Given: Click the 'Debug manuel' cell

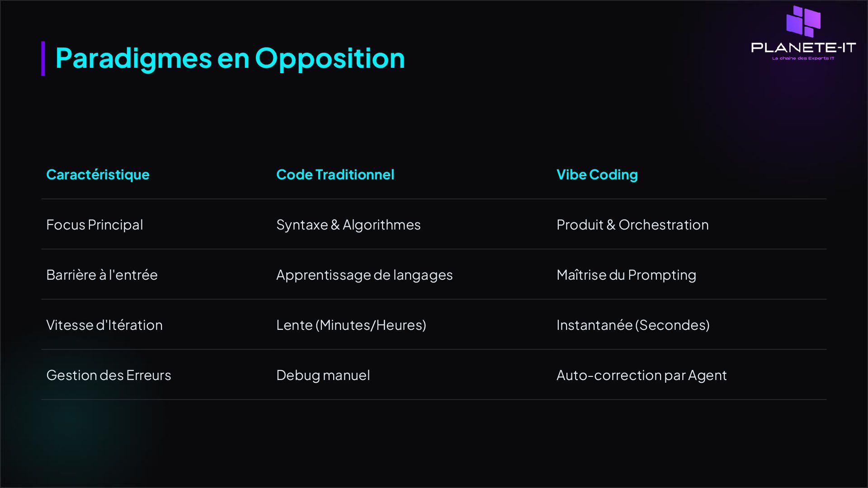Looking at the screenshot, I should (323, 375).
